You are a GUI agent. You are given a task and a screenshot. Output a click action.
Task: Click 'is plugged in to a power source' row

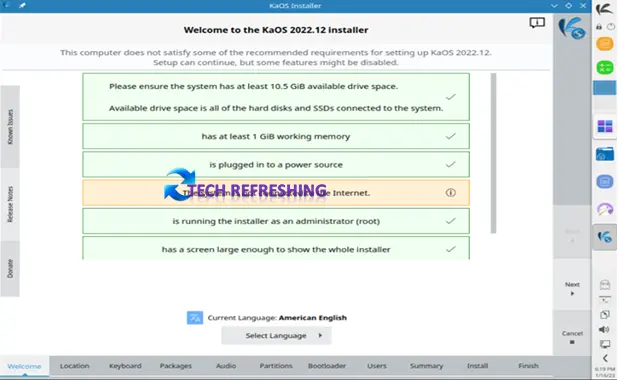[x=276, y=165]
